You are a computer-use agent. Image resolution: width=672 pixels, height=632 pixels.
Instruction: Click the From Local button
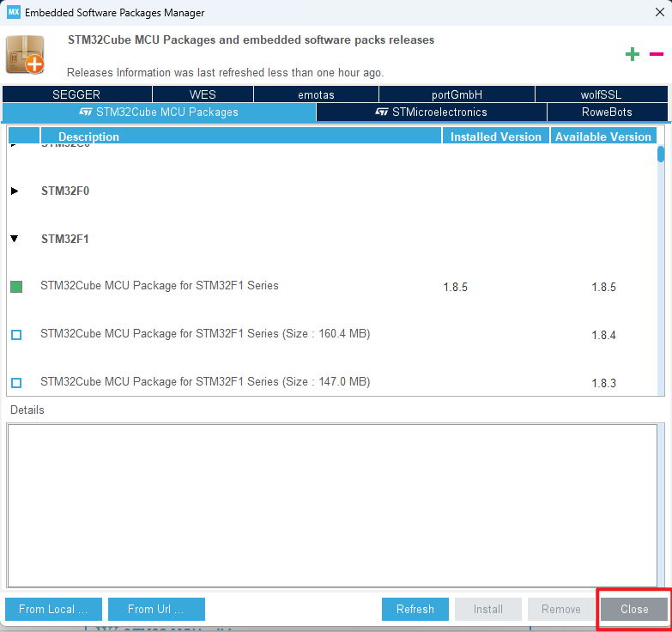pyautogui.click(x=53, y=609)
